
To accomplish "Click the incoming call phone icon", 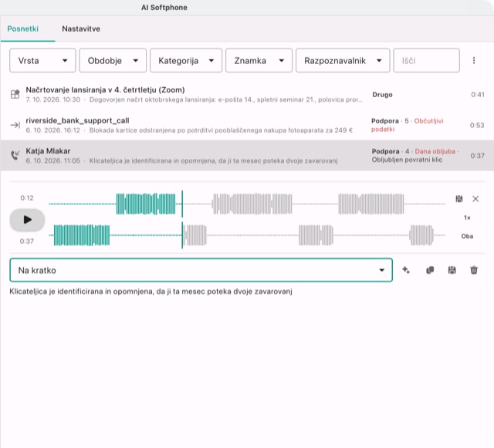I will (x=15, y=155).
